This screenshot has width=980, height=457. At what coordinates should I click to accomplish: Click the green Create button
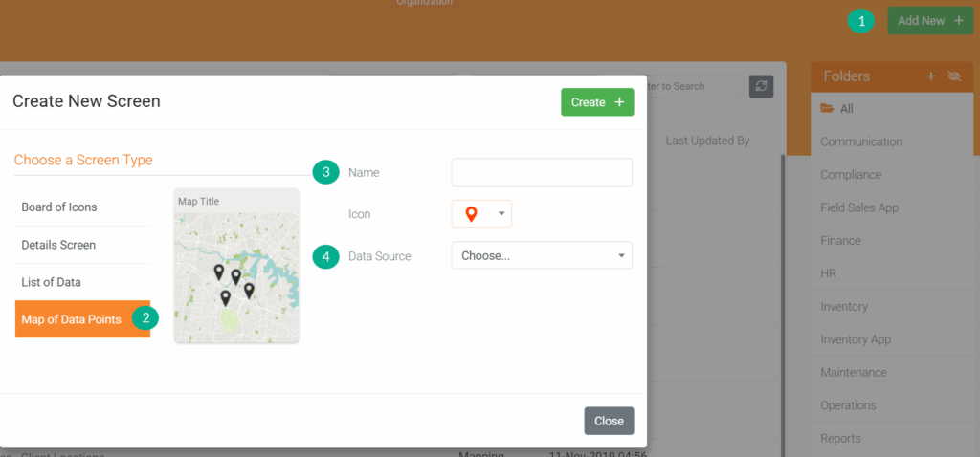(597, 102)
